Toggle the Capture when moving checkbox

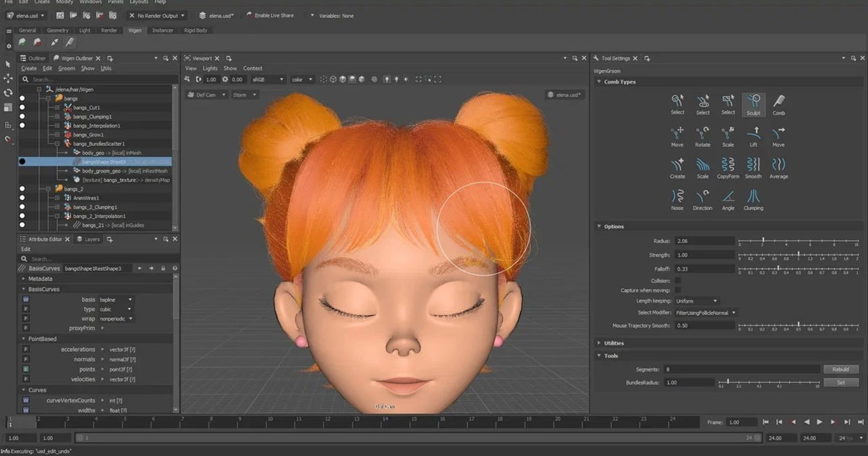point(678,290)
